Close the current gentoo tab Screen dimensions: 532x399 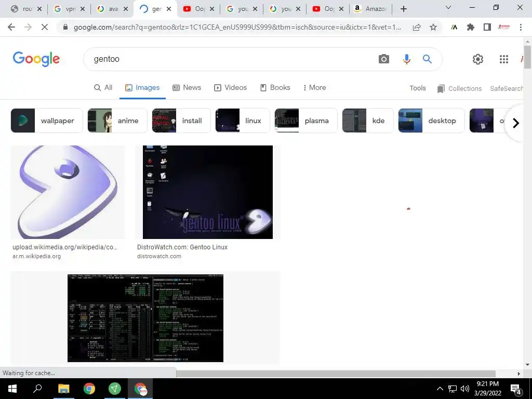(169, 9)
